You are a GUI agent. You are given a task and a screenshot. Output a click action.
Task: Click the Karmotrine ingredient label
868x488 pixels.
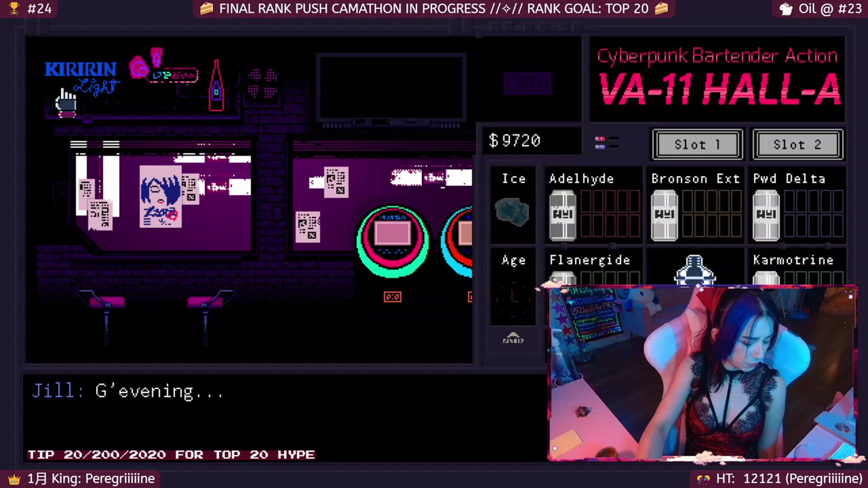click(793, 260)
